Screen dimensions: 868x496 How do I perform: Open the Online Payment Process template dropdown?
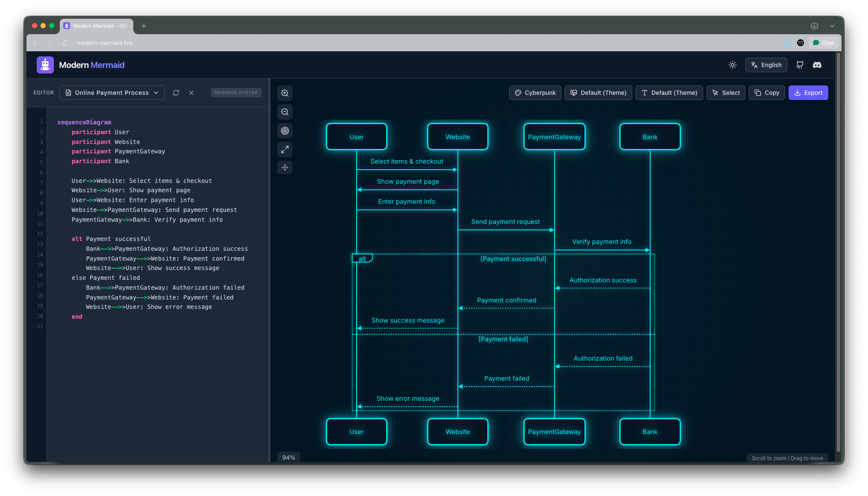[x=112, y=93]
